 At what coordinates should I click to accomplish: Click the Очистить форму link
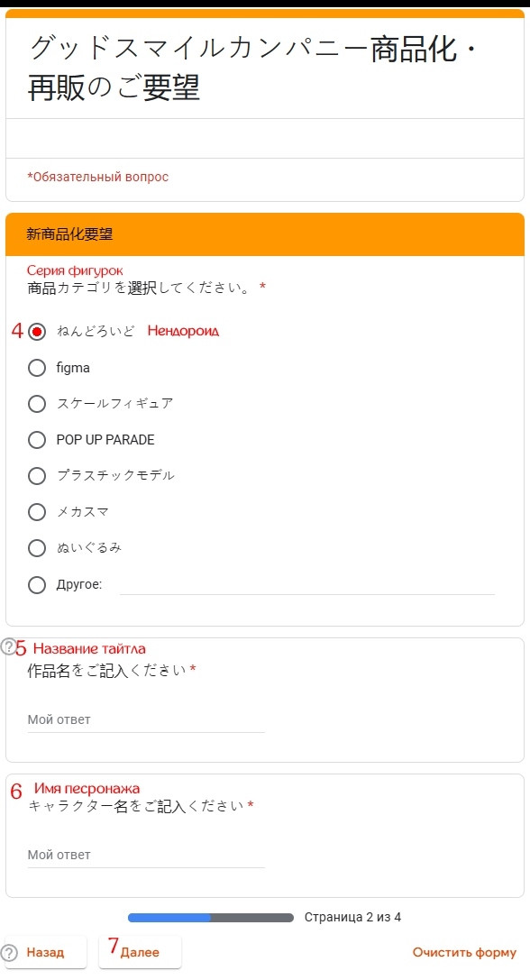tap(464, 952)
